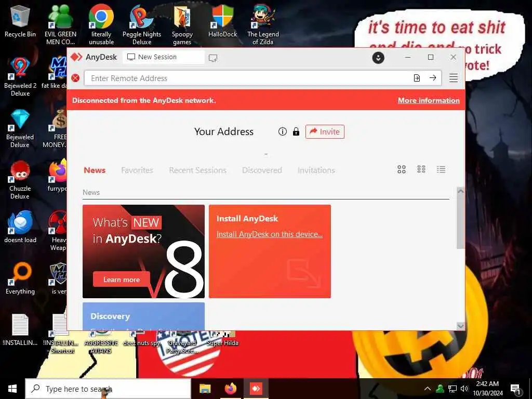Select the Invitations tab
The width and height of the screenshot is (532, 399).
pyautogui.click(x=316, y=170)
